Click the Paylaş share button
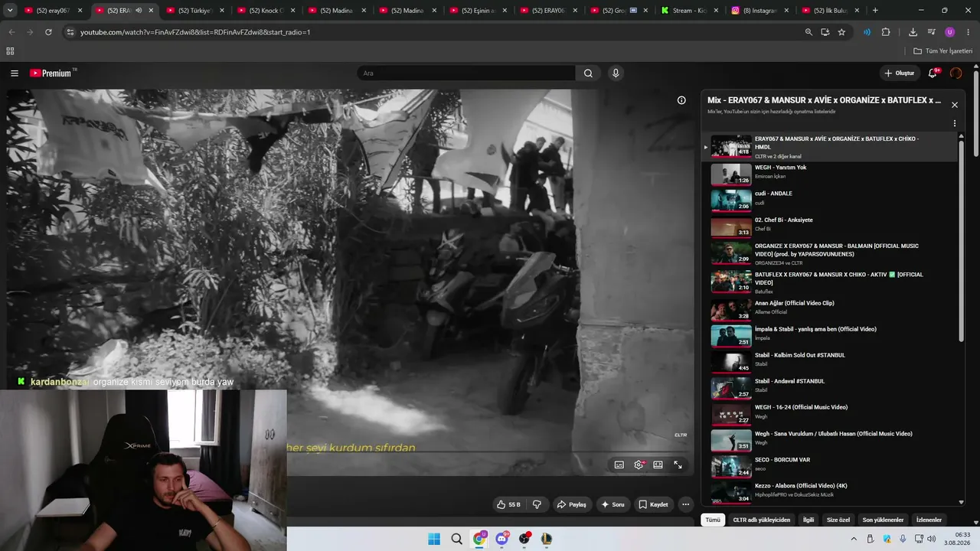This screenshot has height=551, width=980. click(571, 504)
